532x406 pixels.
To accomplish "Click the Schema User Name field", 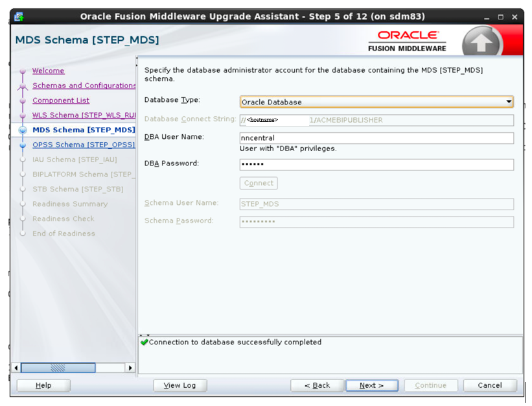I will [x=376, y=204].
